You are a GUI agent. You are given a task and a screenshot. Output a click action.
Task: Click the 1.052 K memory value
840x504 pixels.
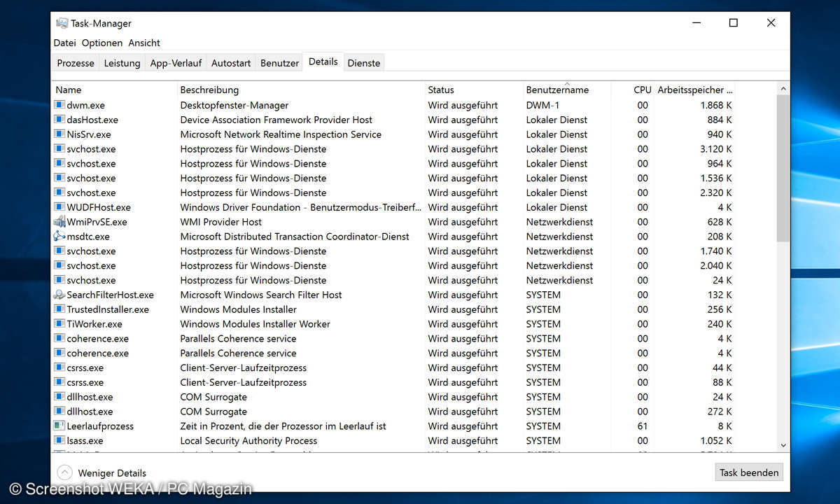716,440
